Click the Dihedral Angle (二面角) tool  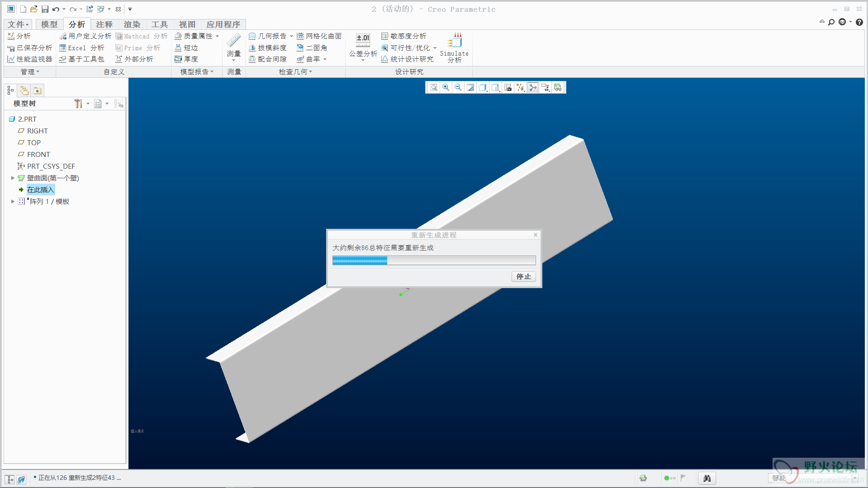click(x=312, y=47)
